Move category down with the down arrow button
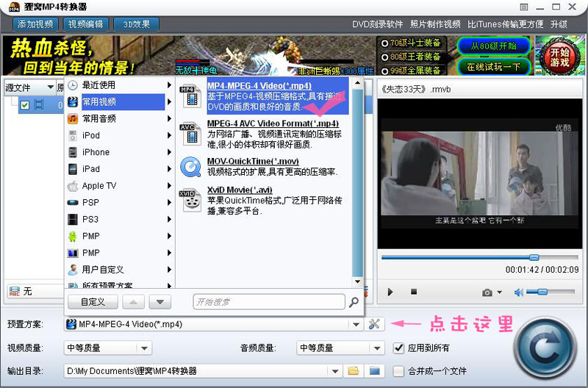588x388 pixels. click(160, 302)
